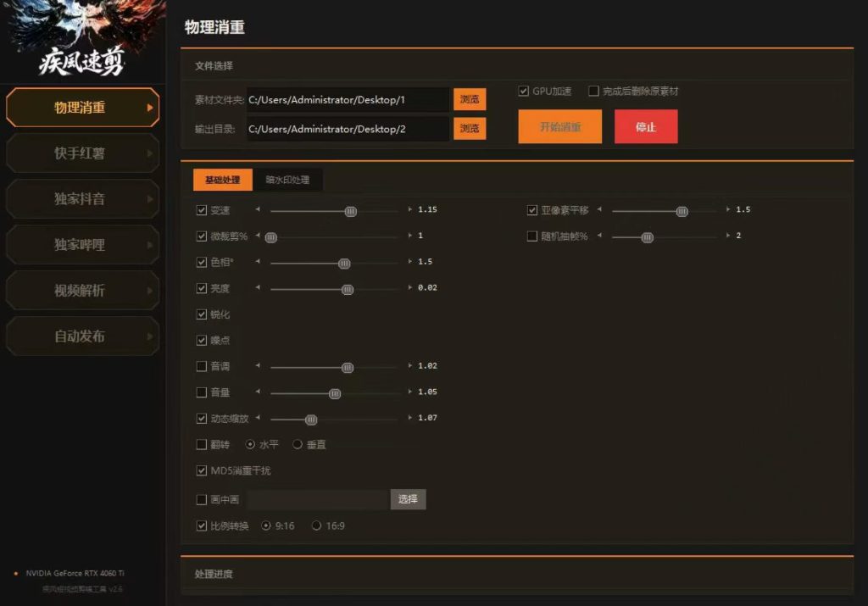Toggle the 亮度 checkbox
The width and height of the screenshot is (868, 606).
pyautogui.click(x=202, y=288)
